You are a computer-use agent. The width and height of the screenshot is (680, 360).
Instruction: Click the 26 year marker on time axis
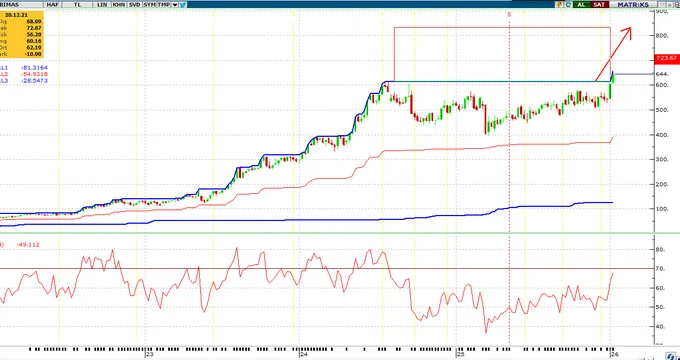click(614, 354)
